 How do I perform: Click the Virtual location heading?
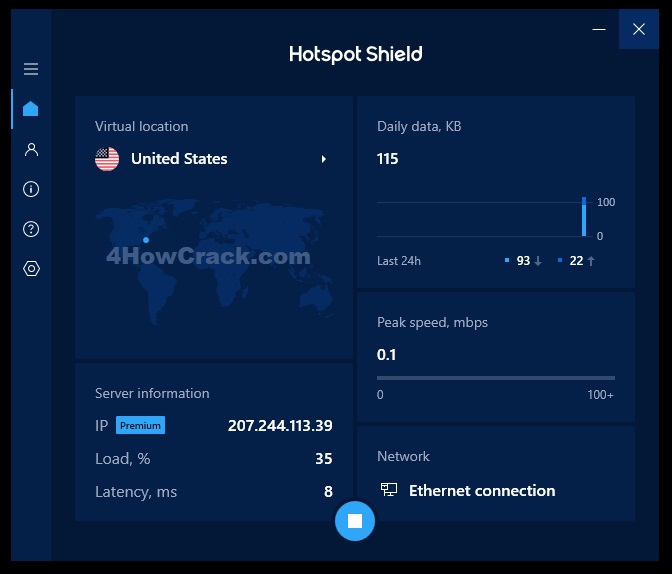coord(141,126)
